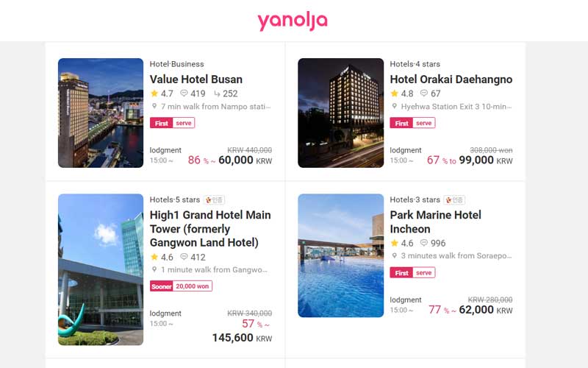588x368 pixels.
Task: Click Park Marine Hotel location pin icon
Action: pyautogui.click(x=394, y=255)
